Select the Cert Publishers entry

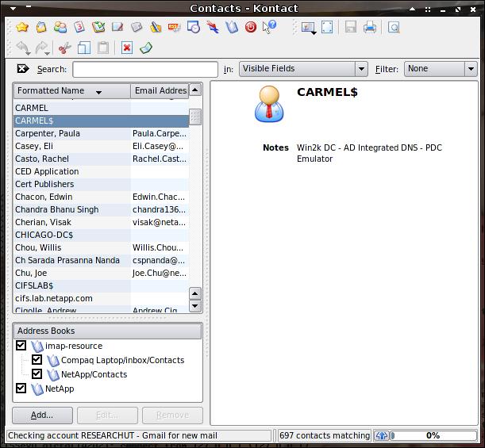[101, 184]
